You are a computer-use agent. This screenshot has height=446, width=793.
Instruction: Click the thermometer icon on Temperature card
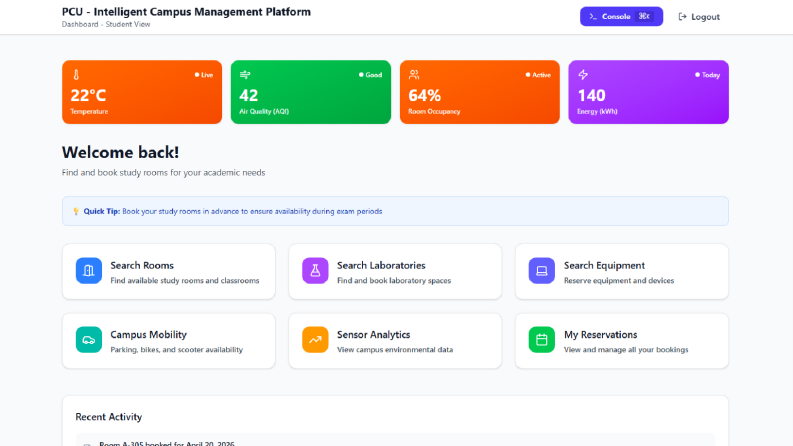tap(76, 75)
